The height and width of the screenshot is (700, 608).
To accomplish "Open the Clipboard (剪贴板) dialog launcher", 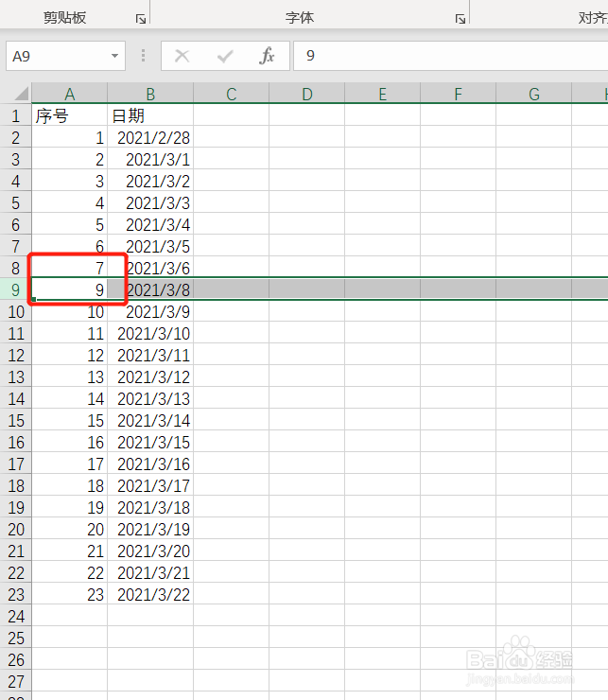I will pos(141,19).
